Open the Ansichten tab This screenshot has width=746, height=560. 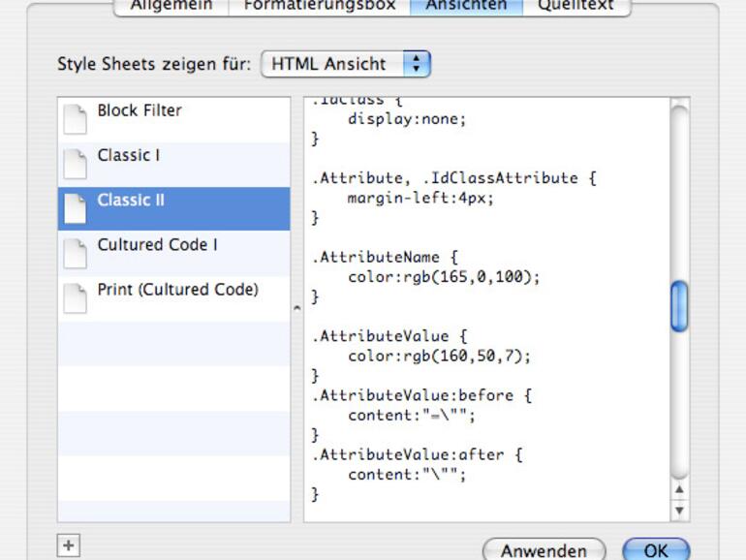(466, 6)
